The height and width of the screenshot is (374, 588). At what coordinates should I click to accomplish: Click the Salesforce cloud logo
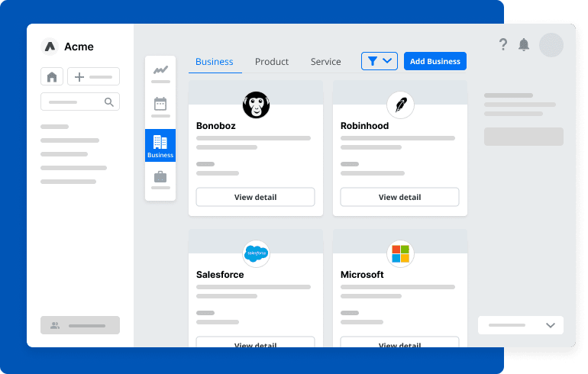point(256,253)
